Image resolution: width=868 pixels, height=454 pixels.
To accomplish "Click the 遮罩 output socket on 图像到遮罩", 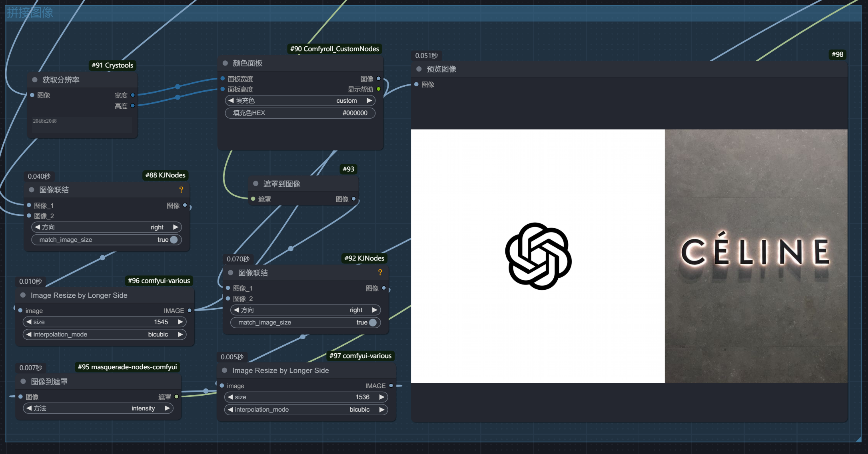I will [176, 397].
